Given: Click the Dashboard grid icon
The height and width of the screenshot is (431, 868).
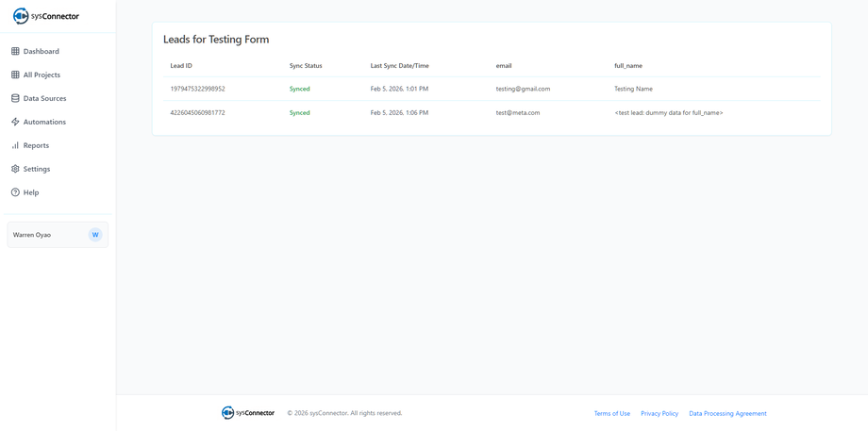Looking at the screenshot, I should click(x=15, y=51).
